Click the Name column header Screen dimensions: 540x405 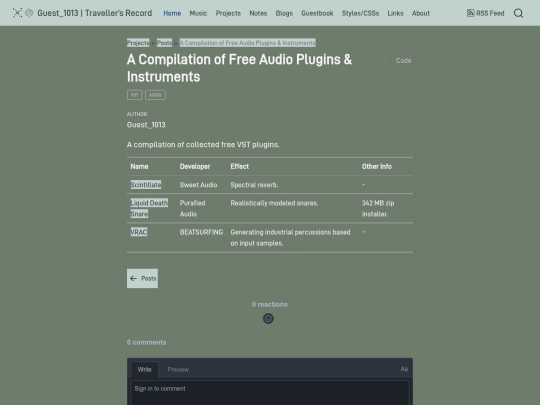click(x=139, y=166)
